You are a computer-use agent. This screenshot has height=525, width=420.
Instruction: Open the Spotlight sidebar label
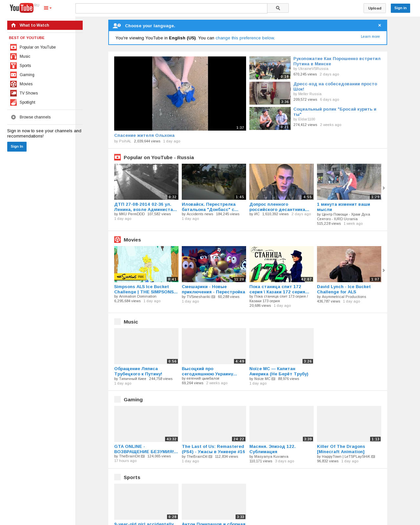[27, 102]
